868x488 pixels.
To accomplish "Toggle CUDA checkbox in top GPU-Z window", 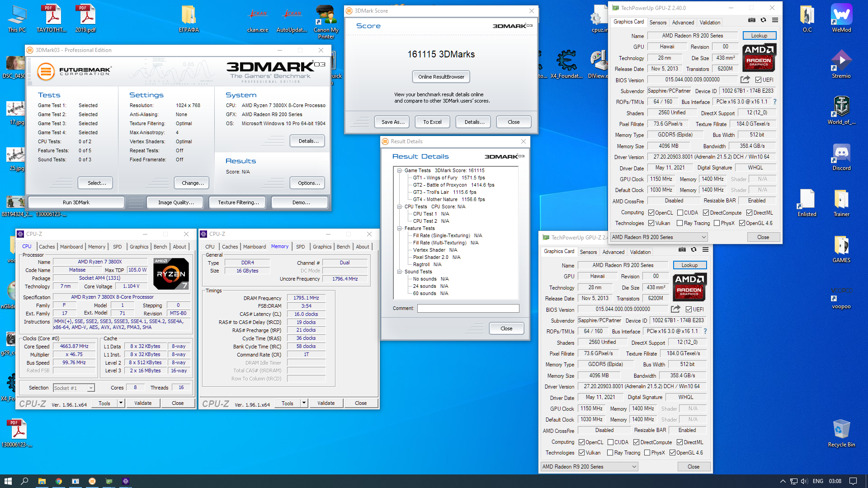I will [x=679, y=213].
